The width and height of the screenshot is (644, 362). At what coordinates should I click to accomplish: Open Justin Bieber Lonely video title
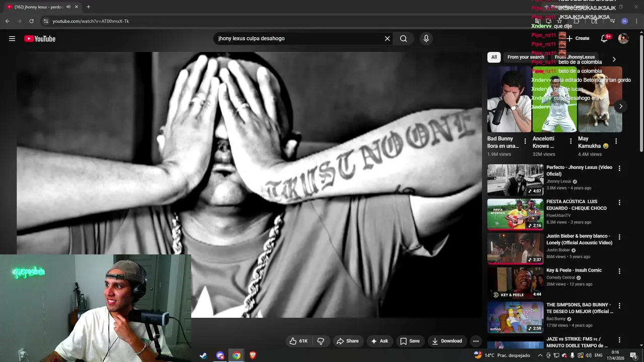(579, 239)
